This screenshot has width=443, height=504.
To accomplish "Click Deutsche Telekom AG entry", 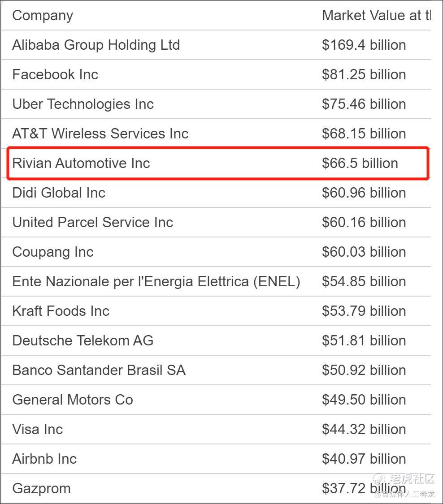I will 83,341.
